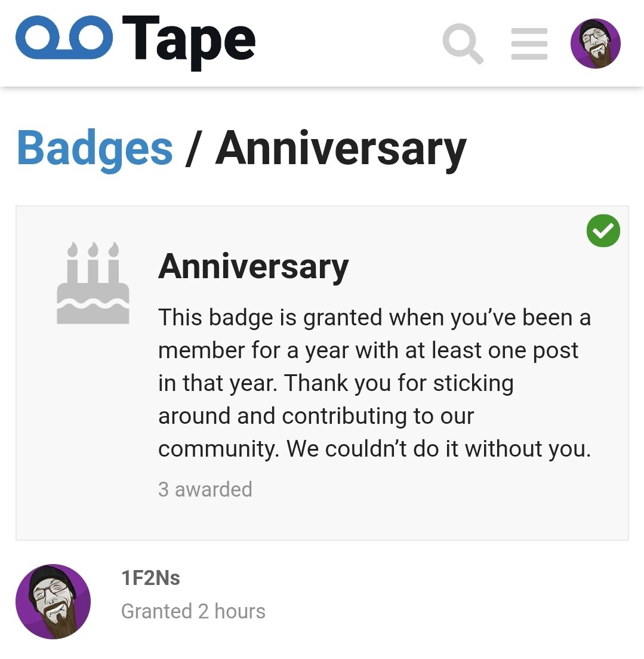Open the hamburger menu

tap(529, 44)
